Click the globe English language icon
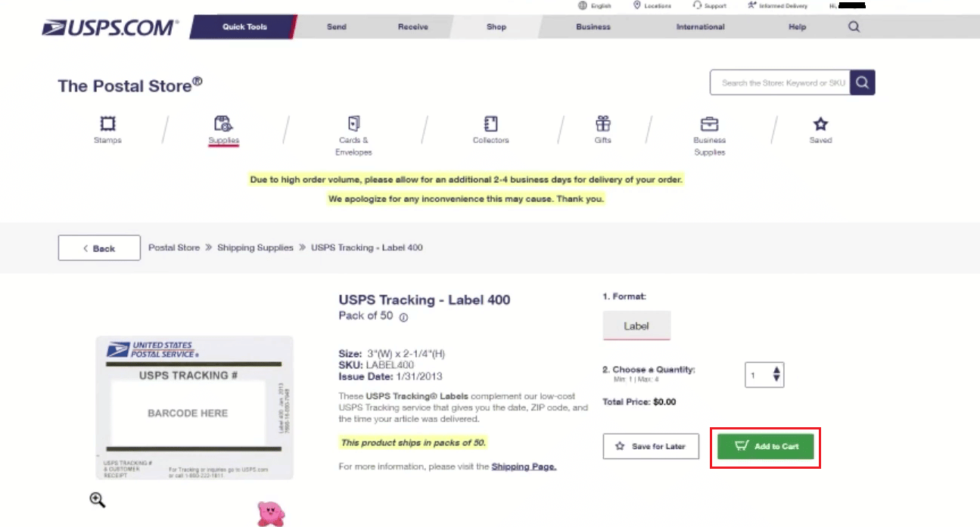 [x=583, y=5]
